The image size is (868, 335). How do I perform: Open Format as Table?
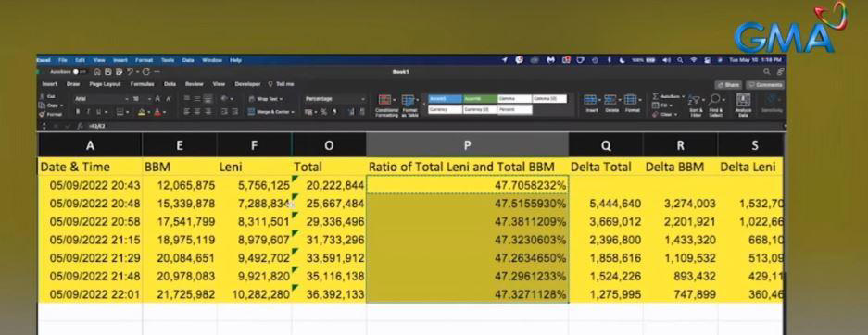click(x=409, y=106)
